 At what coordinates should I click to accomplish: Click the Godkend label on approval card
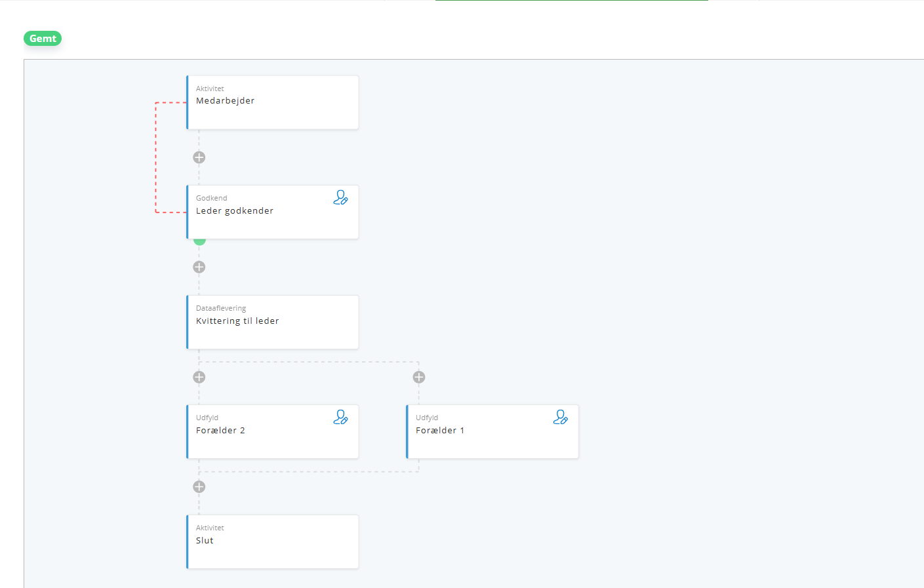point(211,198)
